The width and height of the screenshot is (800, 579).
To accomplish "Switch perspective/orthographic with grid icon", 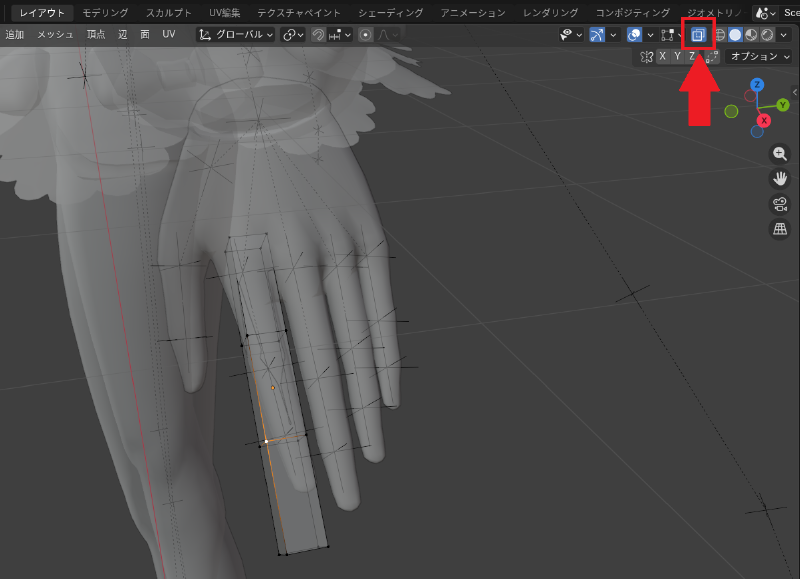I will tap(780, 229).
